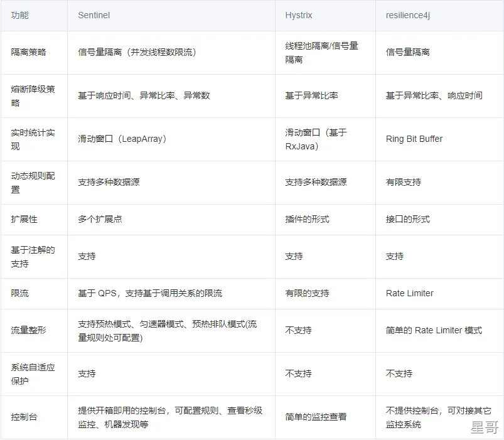Click the 插件的形式 cell

307,219
